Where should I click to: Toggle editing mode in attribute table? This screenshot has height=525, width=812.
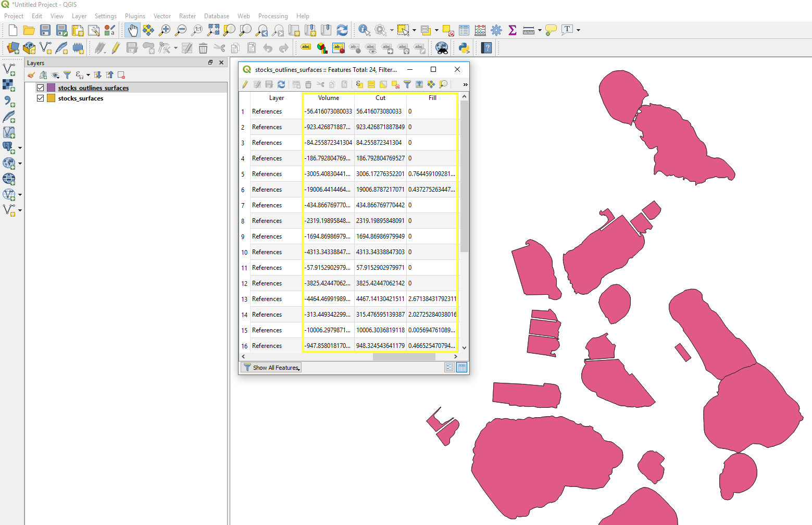pyautogui.click(x=245, y=84)
